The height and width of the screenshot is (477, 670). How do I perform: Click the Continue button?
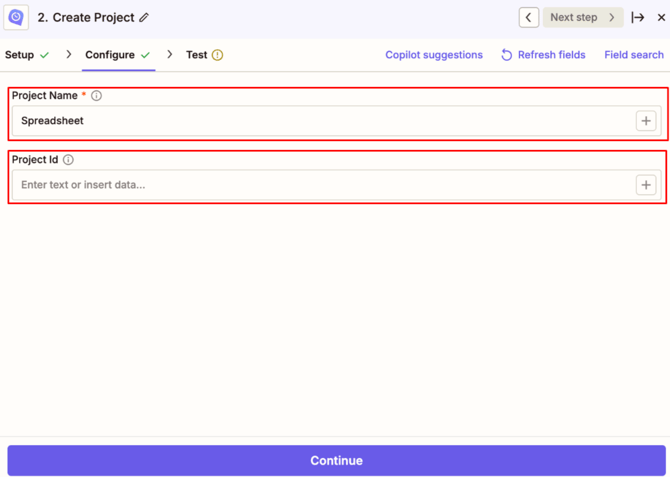(x=336, y=460)
